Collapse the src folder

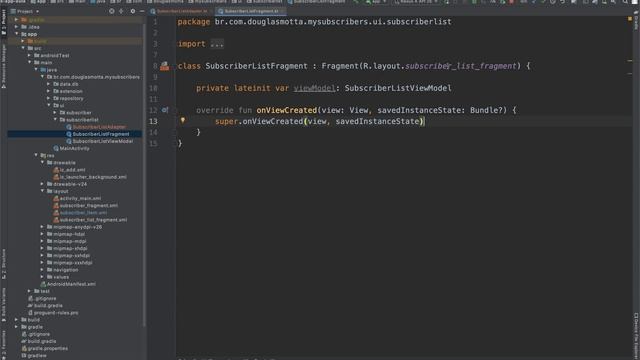tap(23, 48)
